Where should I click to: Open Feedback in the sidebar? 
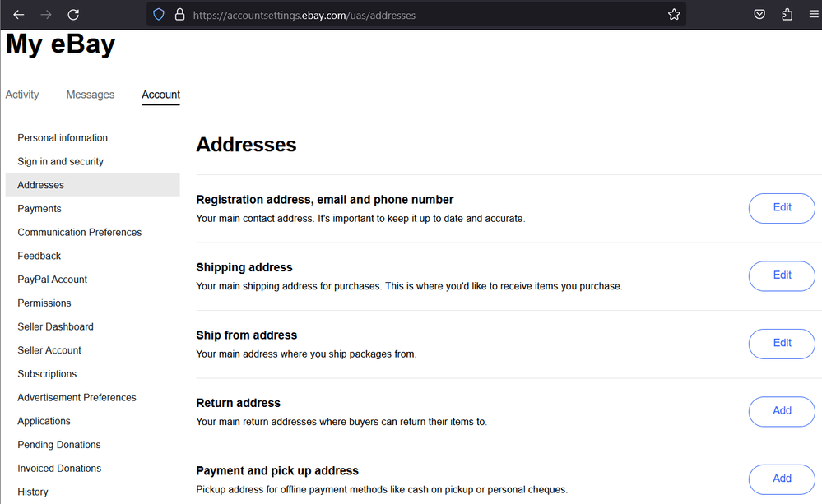[39, 256]
